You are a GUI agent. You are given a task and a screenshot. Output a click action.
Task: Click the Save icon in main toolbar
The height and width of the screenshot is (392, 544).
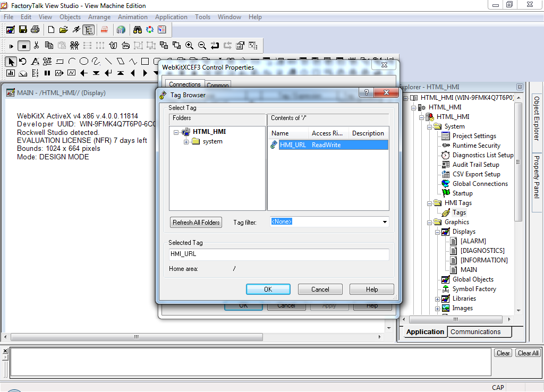pos(23,30)
